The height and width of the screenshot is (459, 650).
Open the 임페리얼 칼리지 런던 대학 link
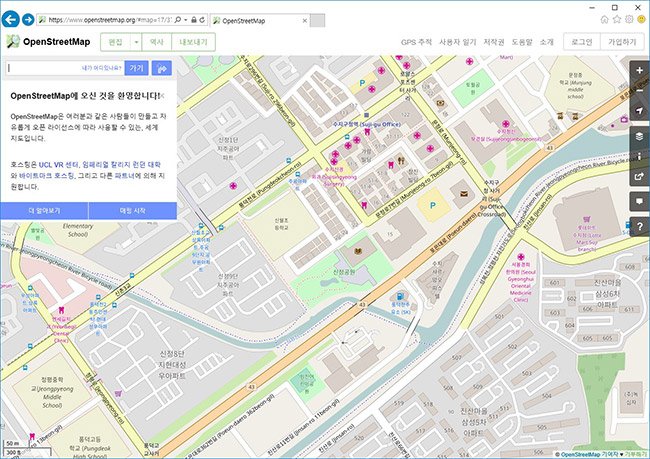(121, 165)
